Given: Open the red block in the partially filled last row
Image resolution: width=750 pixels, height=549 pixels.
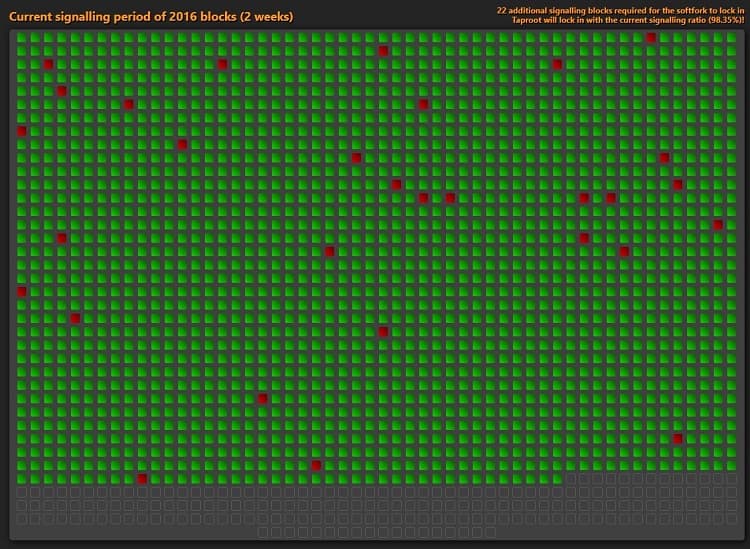Looking at the screenshot, I should pos(142,479).
